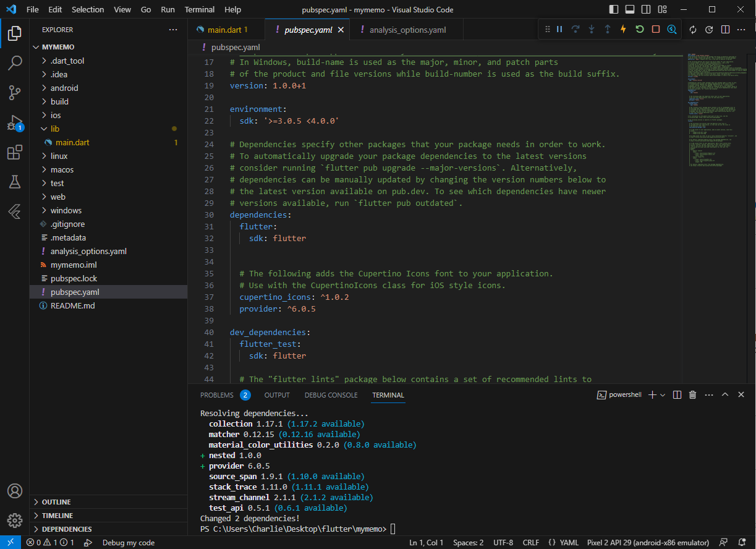Collapse the MYMEMO root folder
This screenshot has width=756, height=549.
(x=108, y=47)
